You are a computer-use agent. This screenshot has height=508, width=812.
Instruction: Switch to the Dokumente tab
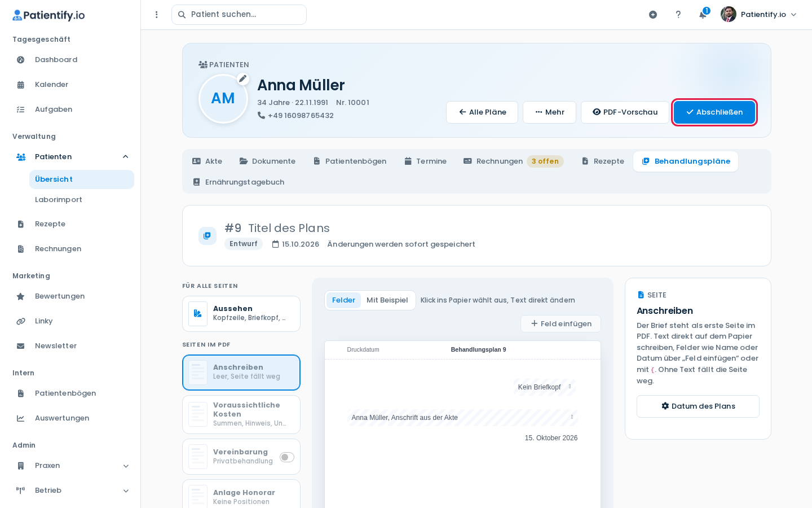(267, 161)
